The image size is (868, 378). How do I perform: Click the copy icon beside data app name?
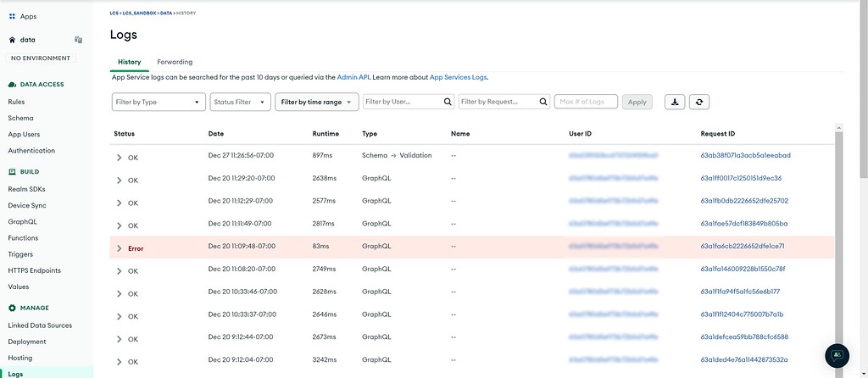pyautogui.click(x=78, y=40)
